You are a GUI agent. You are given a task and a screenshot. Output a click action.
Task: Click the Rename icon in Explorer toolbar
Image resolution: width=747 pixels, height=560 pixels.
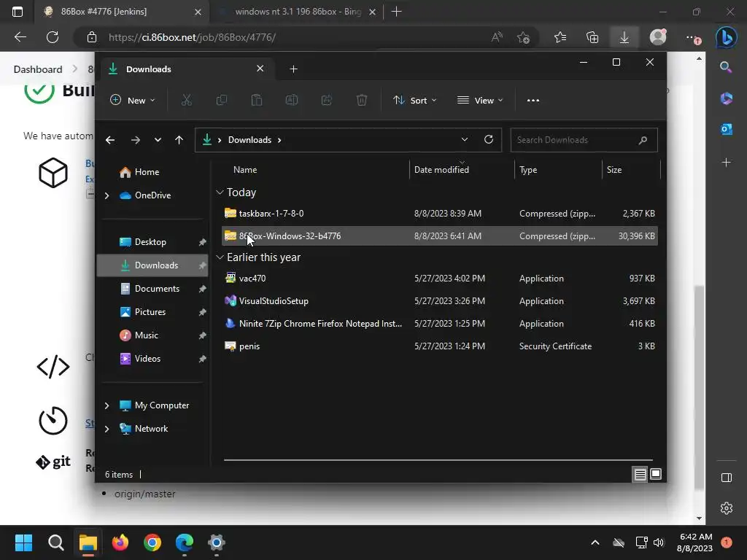[x=292, y=100]
